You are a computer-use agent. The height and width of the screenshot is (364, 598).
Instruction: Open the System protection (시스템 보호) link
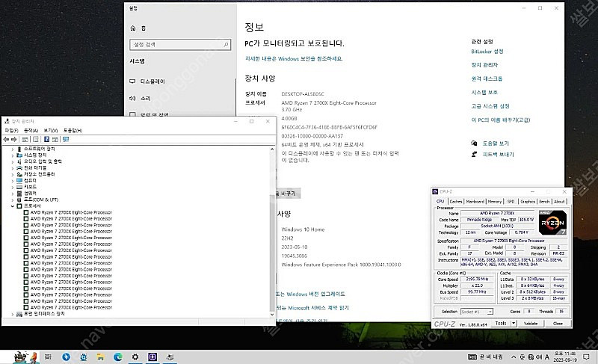pos(484,93)
